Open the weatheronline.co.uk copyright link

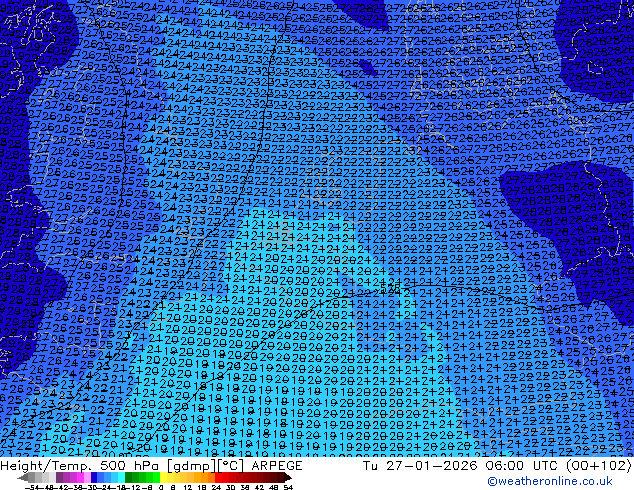550,481
